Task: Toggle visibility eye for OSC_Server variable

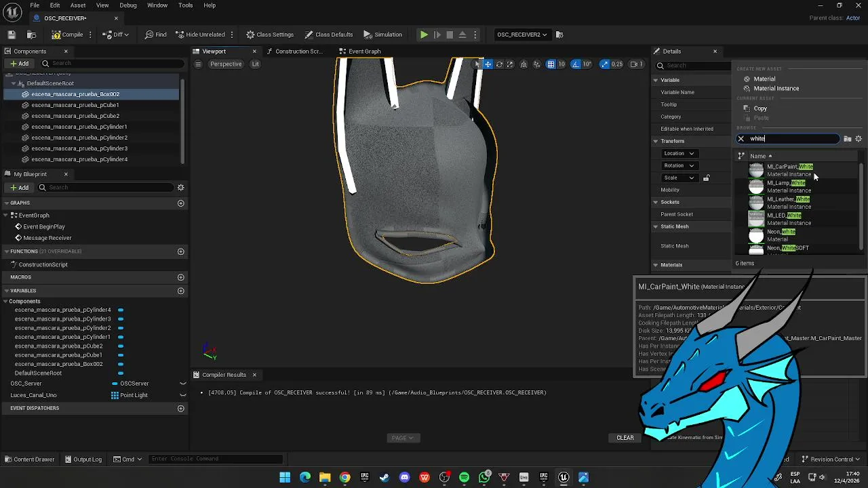Action: coord(182,384)
